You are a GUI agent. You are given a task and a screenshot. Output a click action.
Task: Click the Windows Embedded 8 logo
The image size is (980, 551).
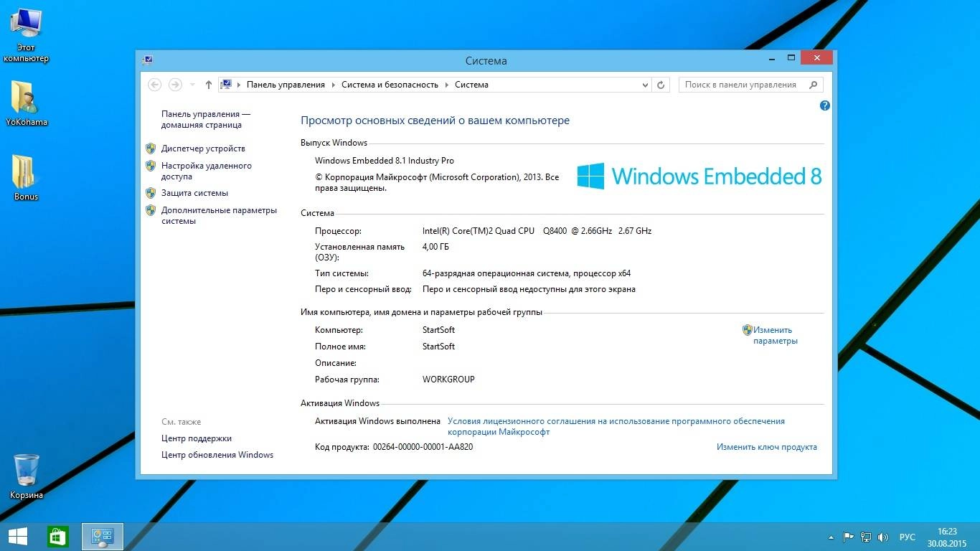tap(699, 176)
